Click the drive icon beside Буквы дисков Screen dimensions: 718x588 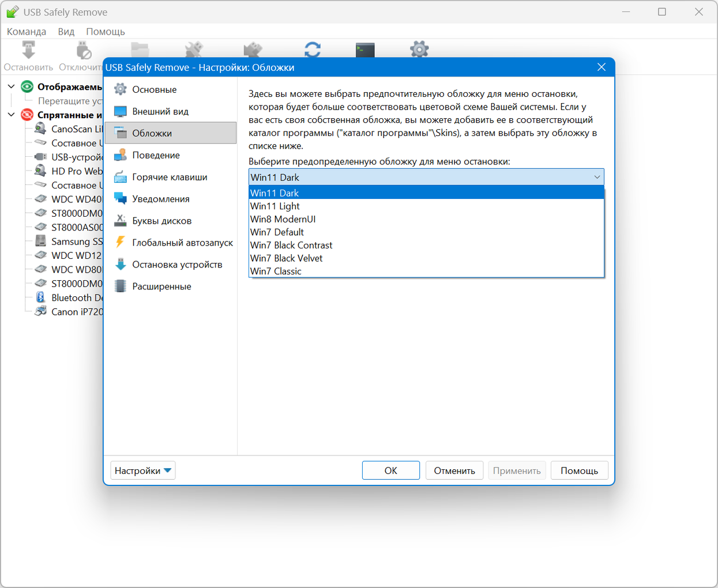pyautogui.click(x=121, y=221)
